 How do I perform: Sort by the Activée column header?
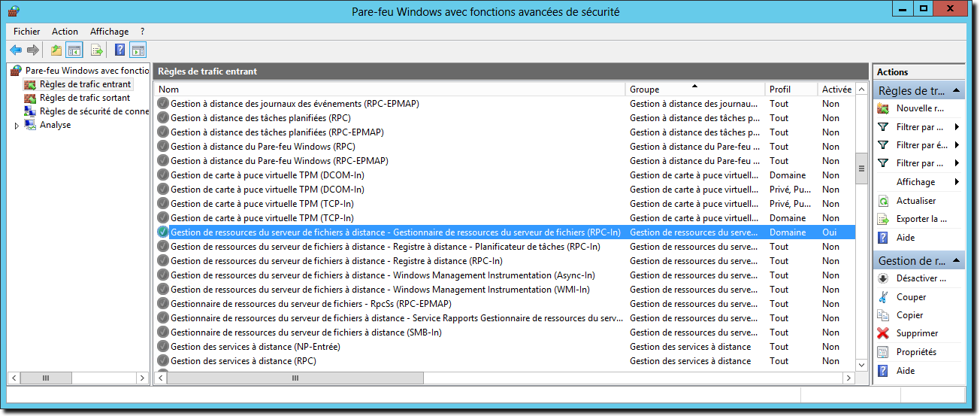(837, 89)
